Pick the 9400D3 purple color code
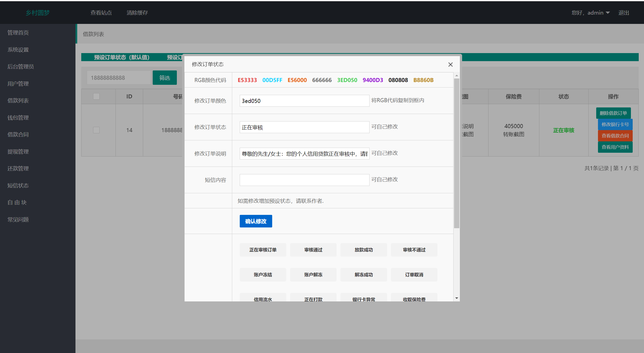 (373, 80)
